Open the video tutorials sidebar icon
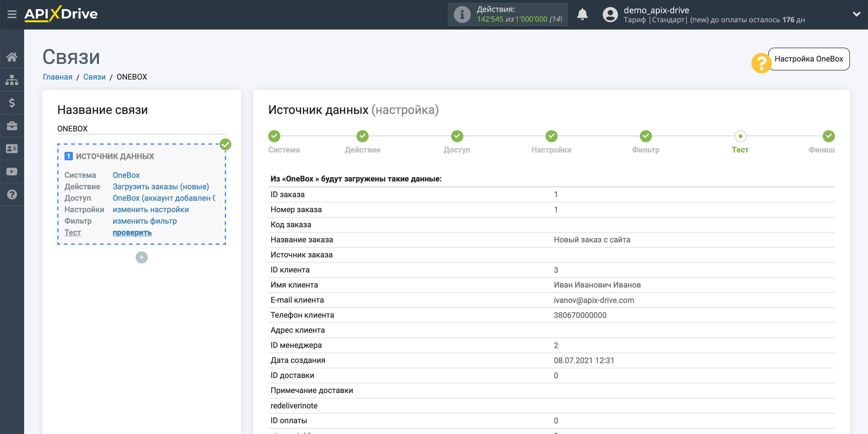Viewport: 868px width, 434px height. click(x=12, y=171)
